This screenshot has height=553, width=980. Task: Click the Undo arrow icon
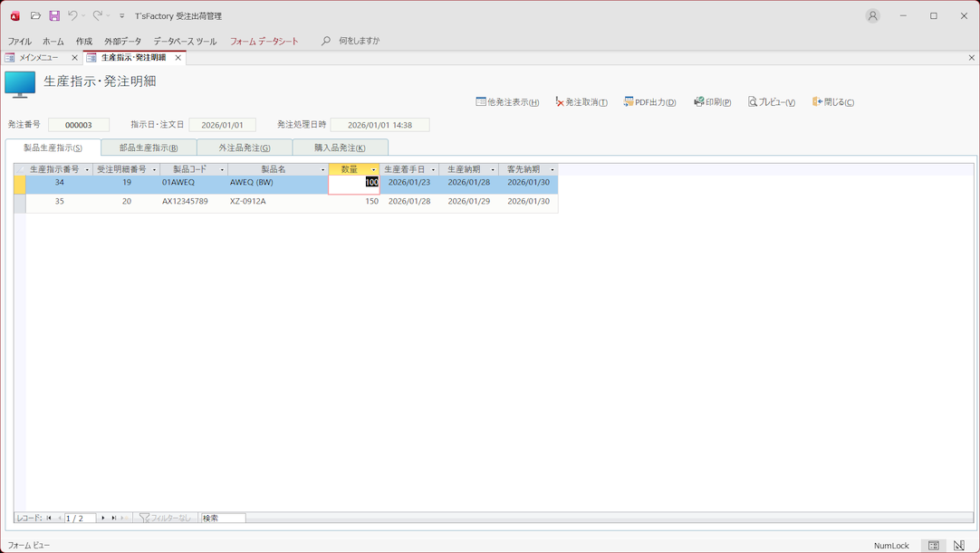72,16
